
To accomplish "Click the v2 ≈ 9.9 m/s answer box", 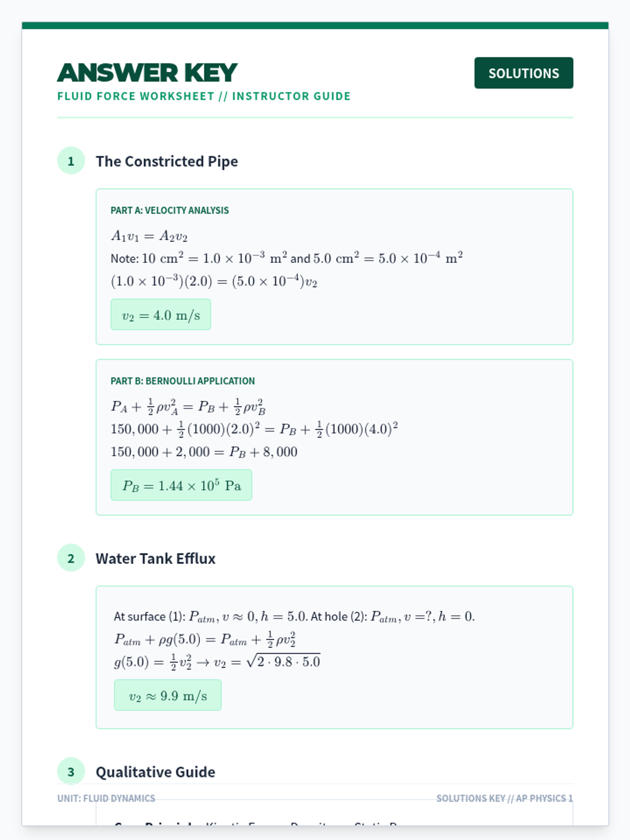I will click(167, 696).
